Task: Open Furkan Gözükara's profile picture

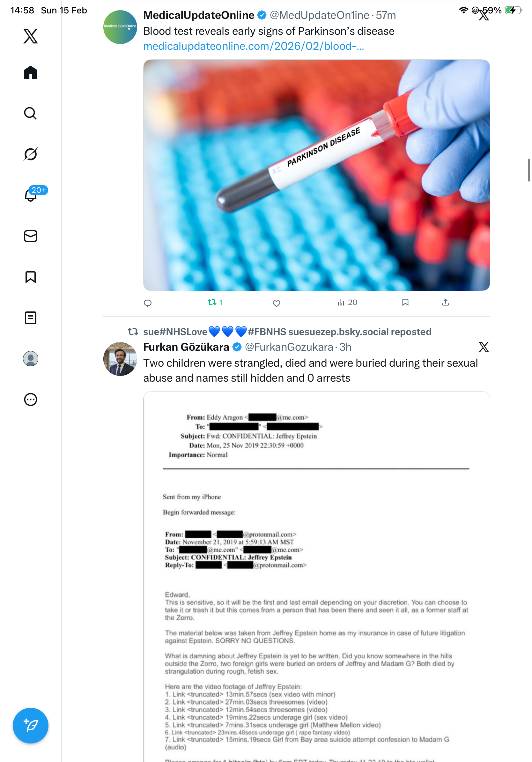Action: [x=120, y=359]
